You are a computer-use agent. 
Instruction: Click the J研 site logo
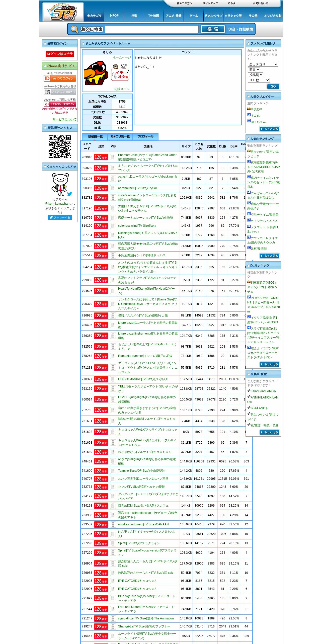(63, 12)
